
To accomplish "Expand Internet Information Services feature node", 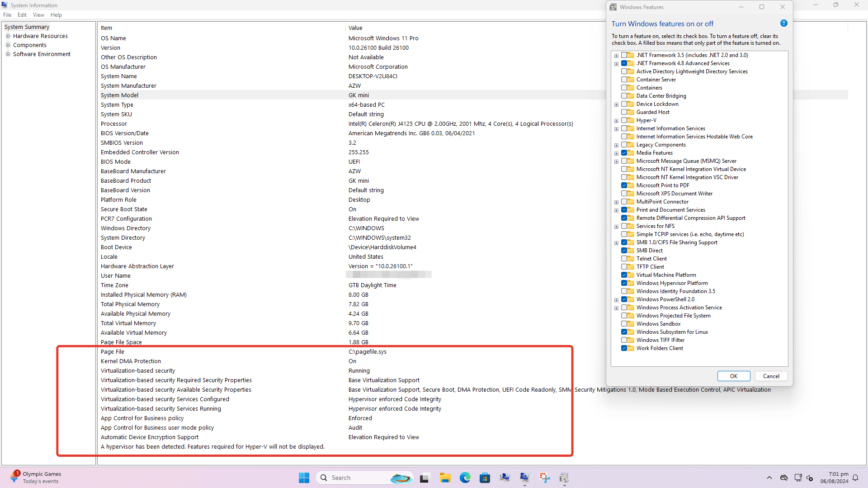I will click(x=616, y=129).
